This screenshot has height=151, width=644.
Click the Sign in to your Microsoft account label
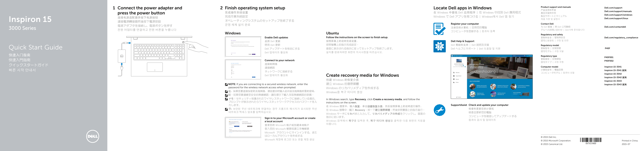pyautogui.click(x=290, y=120)
